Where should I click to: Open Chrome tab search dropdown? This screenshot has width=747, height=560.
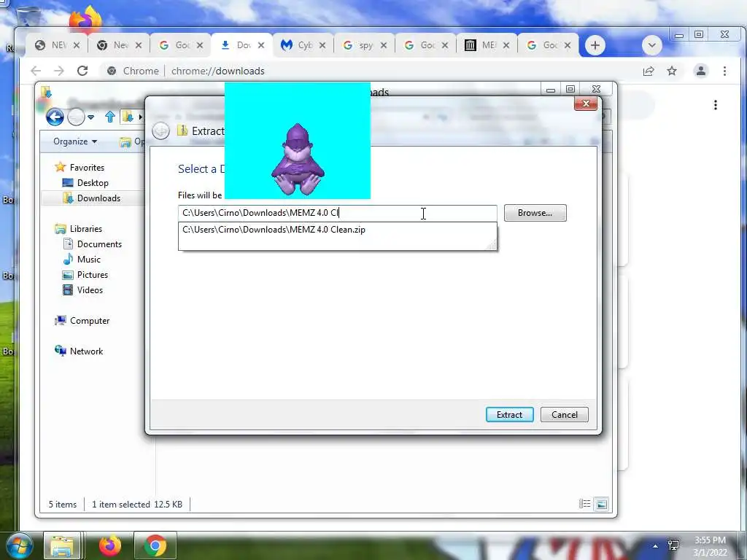[651, 45]
